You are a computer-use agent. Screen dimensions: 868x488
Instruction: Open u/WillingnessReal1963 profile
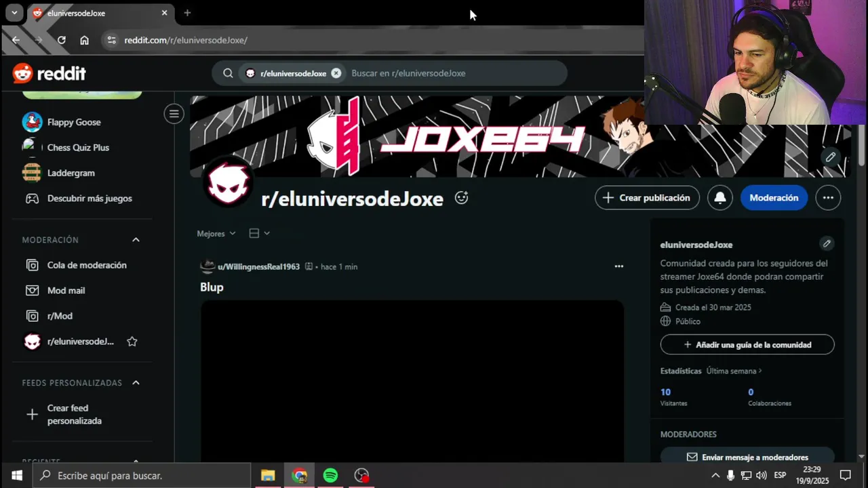coord(258,266)
